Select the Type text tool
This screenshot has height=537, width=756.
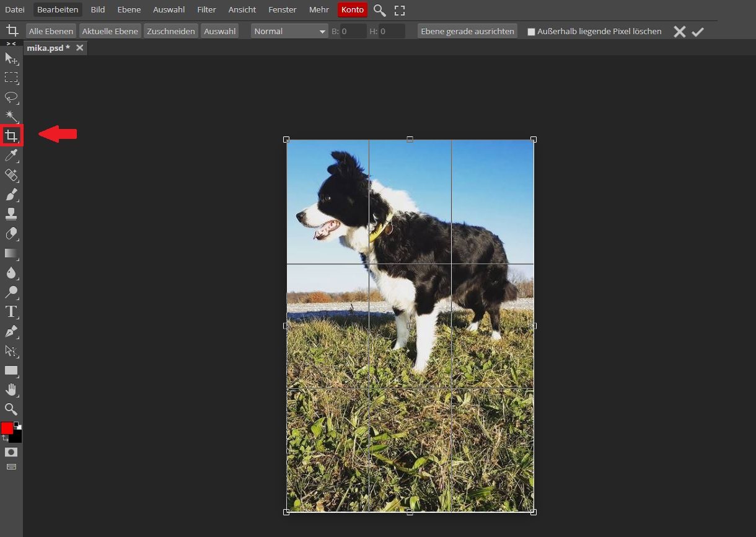pyautogui.click(x=11, y=311)
